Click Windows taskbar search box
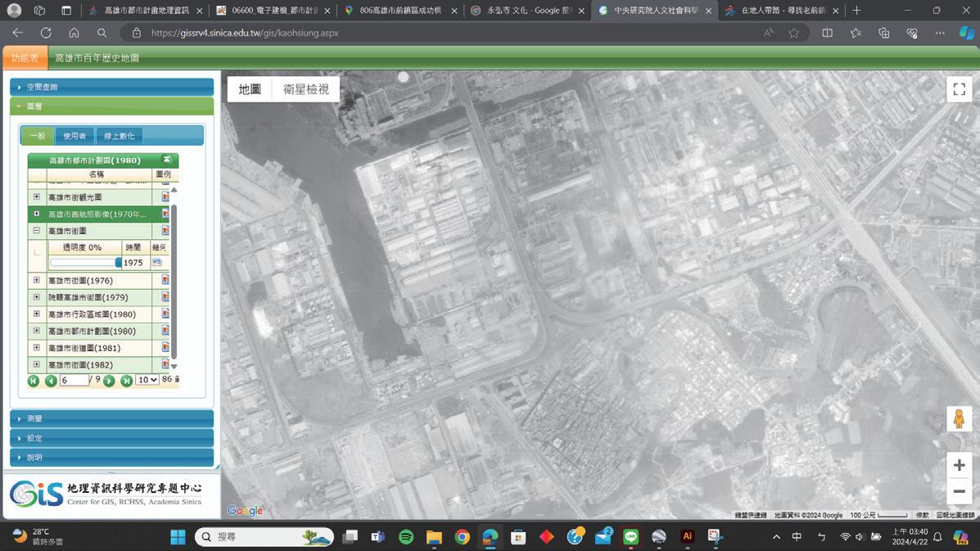The image size is (980, 551). tap(264, 536)
